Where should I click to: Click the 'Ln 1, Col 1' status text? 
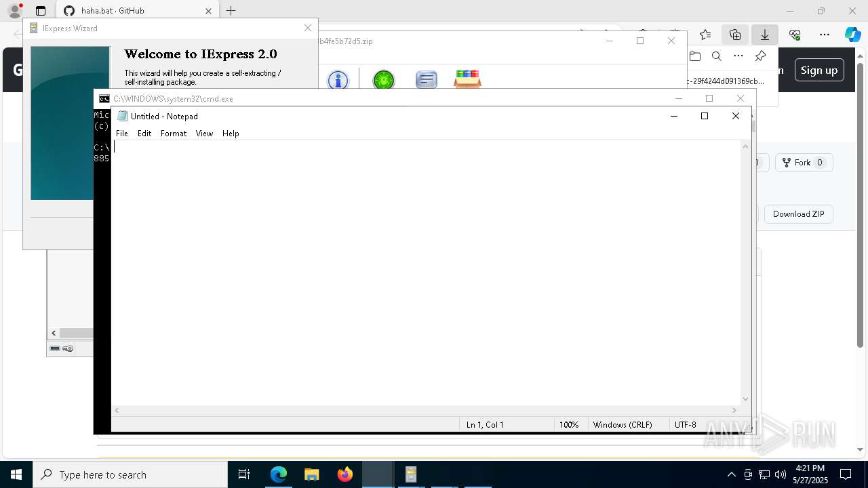[x=485, y=425]
